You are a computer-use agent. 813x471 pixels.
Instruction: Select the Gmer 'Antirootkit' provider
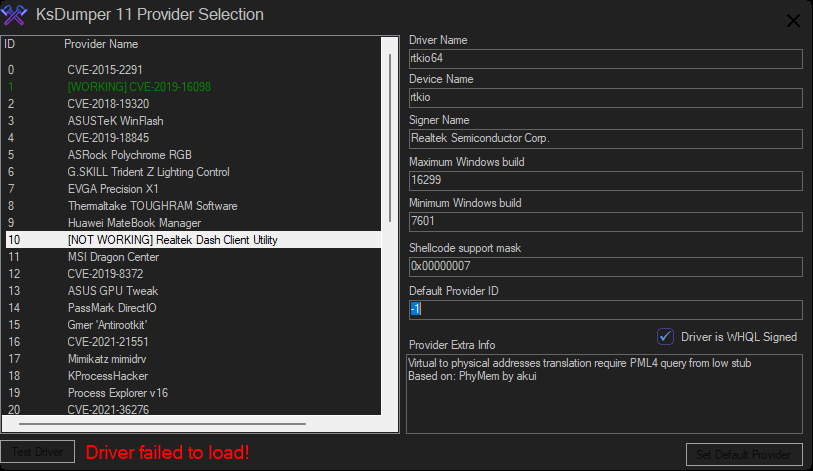193,325
